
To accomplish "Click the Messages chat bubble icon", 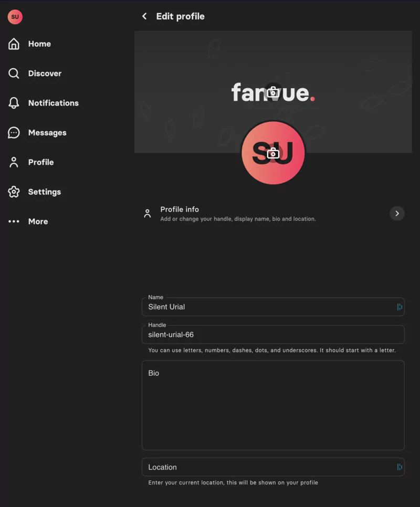I will coord(14,133).
